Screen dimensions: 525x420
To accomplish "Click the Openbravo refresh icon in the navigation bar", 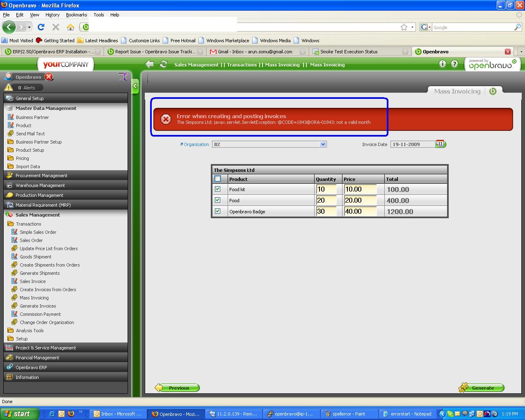I will coord(164,64).
